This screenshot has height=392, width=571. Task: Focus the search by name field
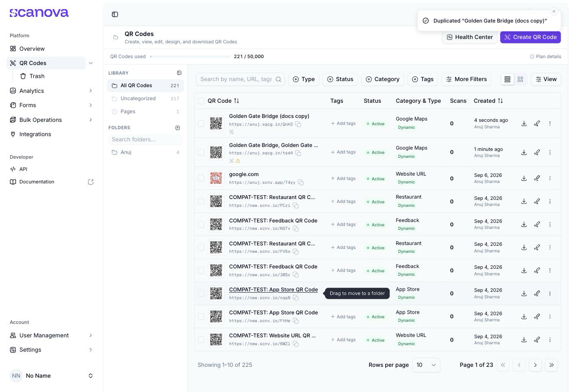click(x=236, y=79)
